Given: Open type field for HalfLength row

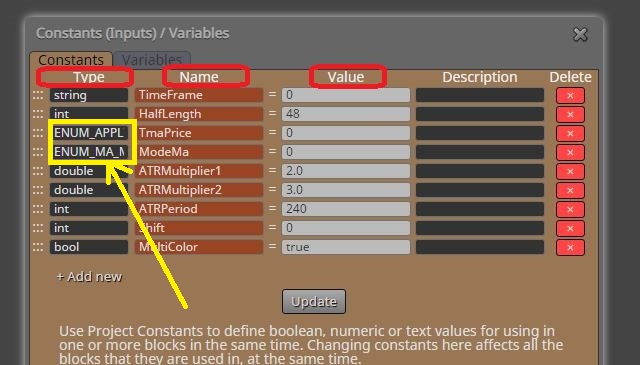Looking at the screenshot, I should [x=89, y=114].
